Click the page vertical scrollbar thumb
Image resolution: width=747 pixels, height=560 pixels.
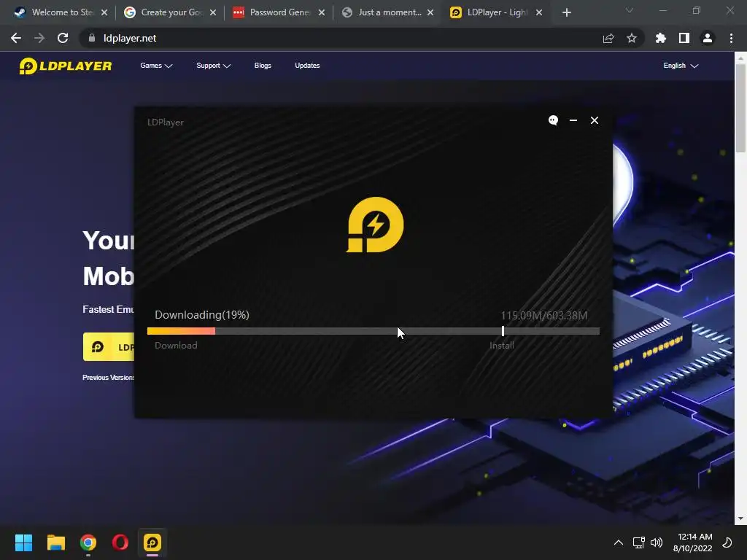[740, 108]
